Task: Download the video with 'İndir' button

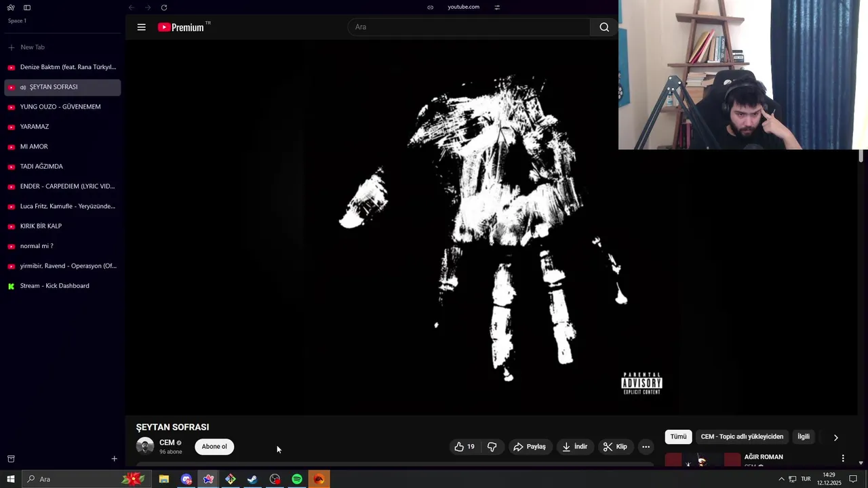Action: click(575, 447)
